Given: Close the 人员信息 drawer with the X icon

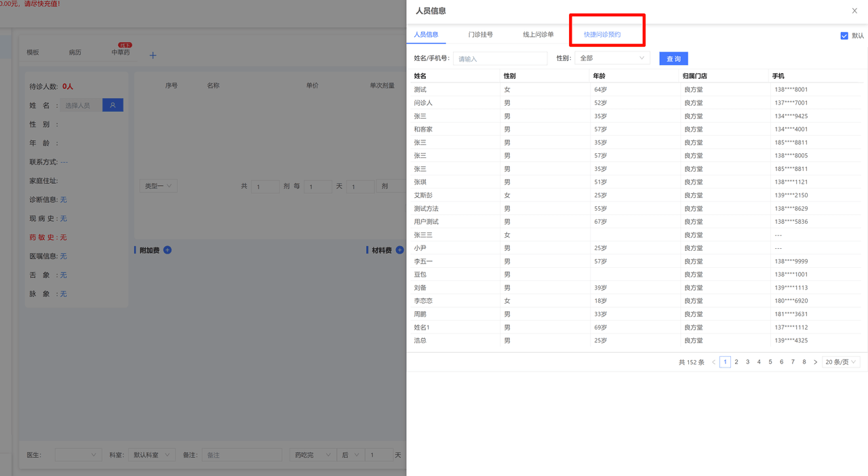Looking at the screenshot, I should 854,11.
